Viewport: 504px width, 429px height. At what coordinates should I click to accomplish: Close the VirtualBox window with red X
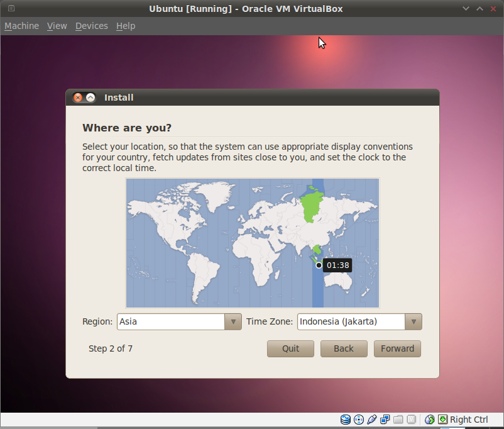tap(493, 9)
